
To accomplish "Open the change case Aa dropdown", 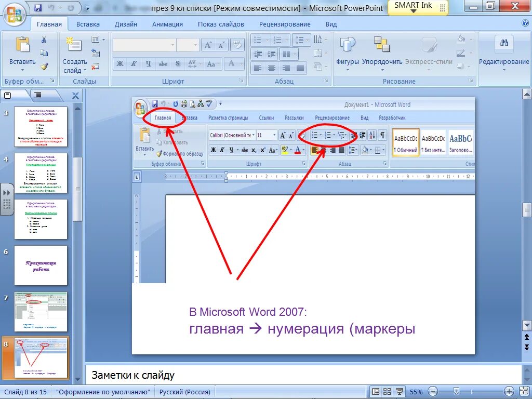I will click(214, 63).
